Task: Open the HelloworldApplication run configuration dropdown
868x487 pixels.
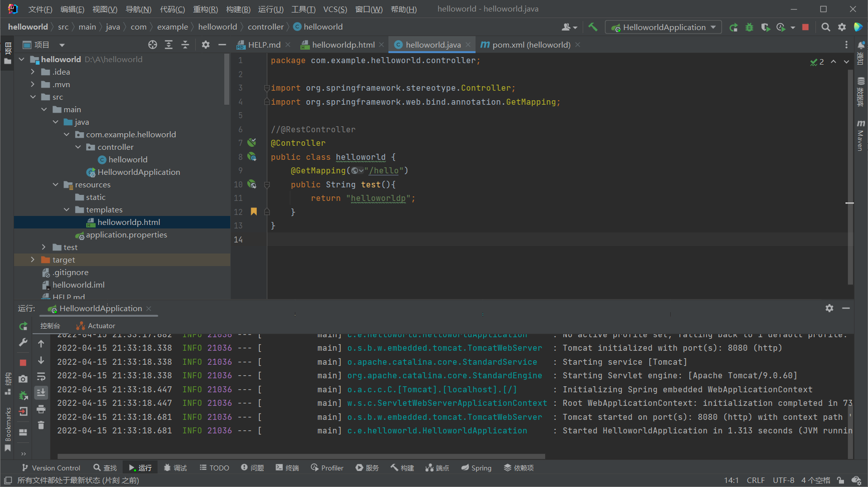Action: click(x=664, y=27)
